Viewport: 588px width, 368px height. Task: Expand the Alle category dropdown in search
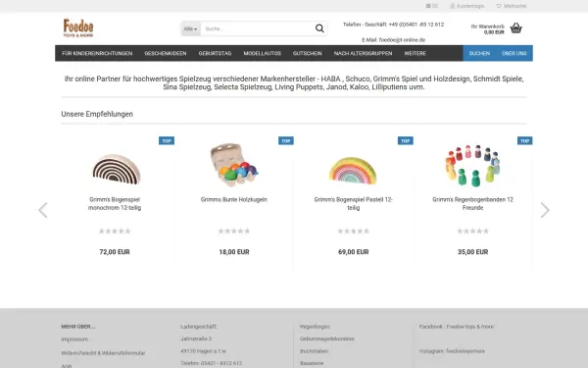pyautogui.click(x=190, y=28)
